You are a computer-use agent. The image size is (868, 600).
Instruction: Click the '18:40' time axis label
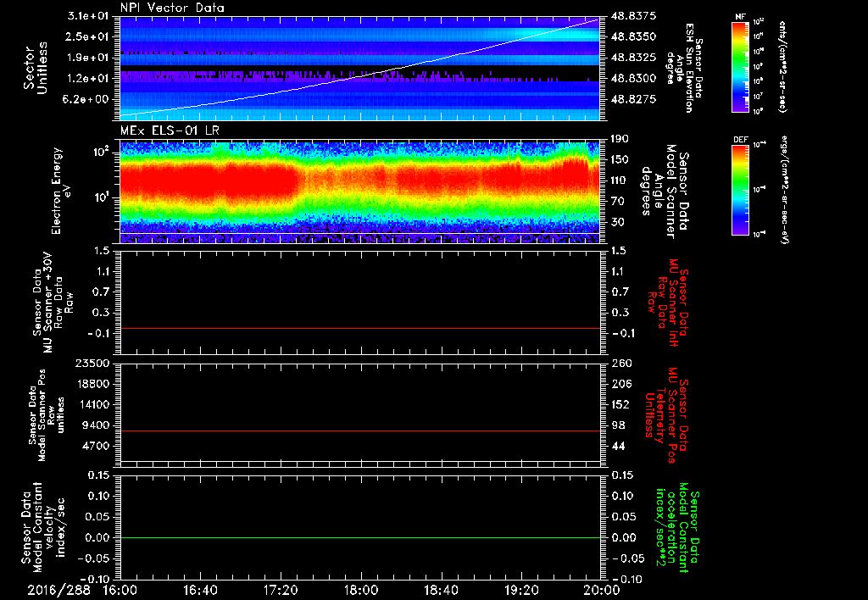point(441,591)
